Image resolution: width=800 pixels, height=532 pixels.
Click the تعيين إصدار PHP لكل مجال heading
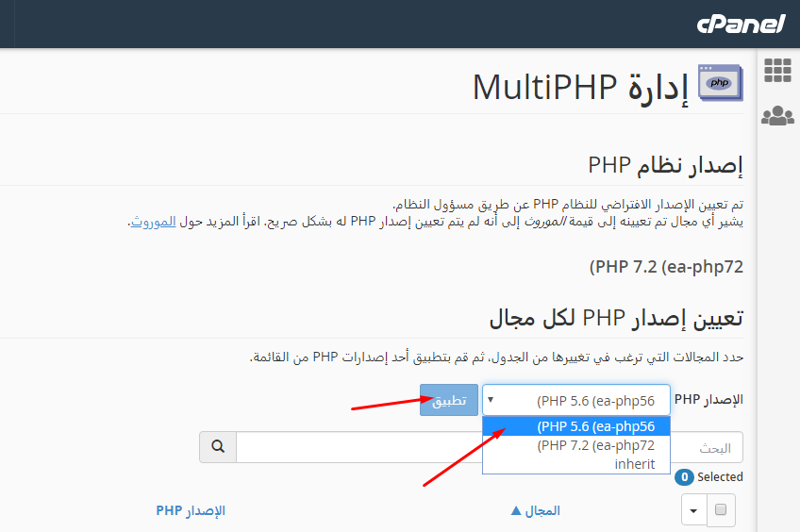[x=616, y=318]
